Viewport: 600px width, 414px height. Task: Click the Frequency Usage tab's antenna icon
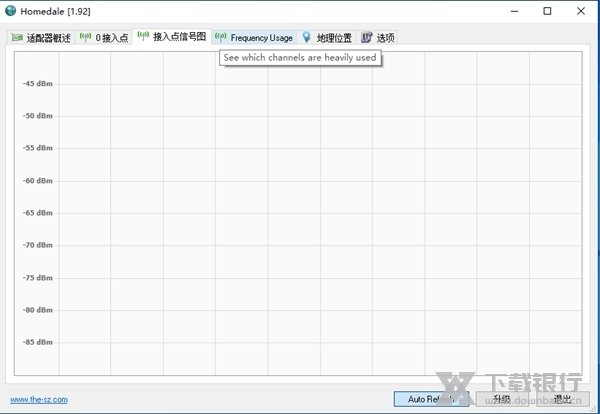tap(220, 38)
